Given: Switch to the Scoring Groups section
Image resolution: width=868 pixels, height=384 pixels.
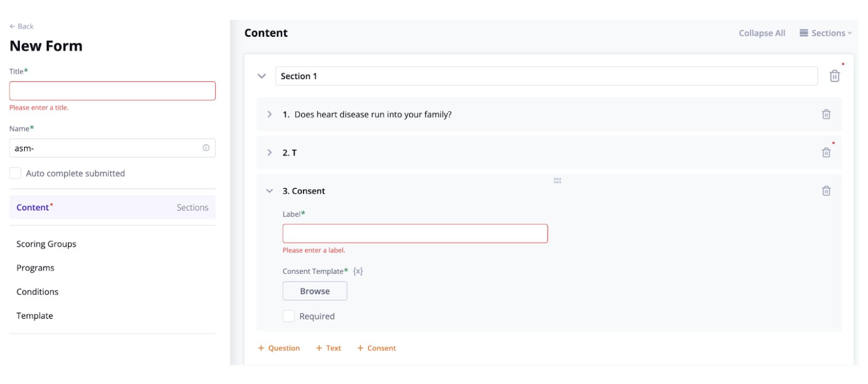Looking at the screenshot, I should pyautogui.click(x=46, y=244).
